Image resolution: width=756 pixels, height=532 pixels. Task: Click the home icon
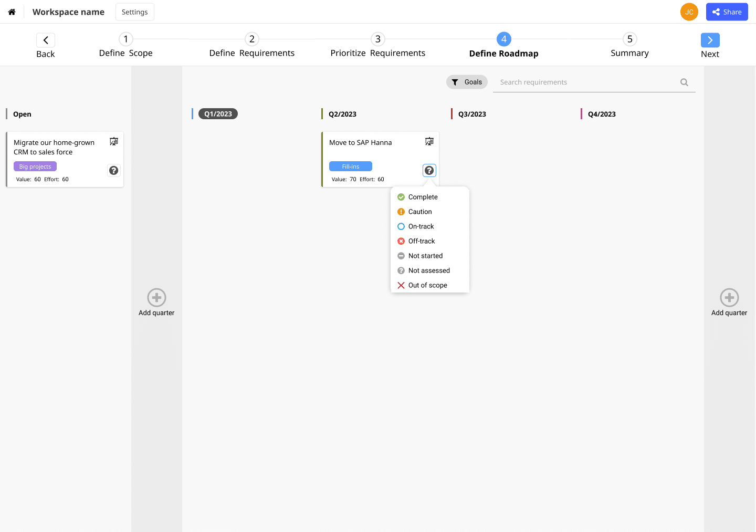pos(12,12)
